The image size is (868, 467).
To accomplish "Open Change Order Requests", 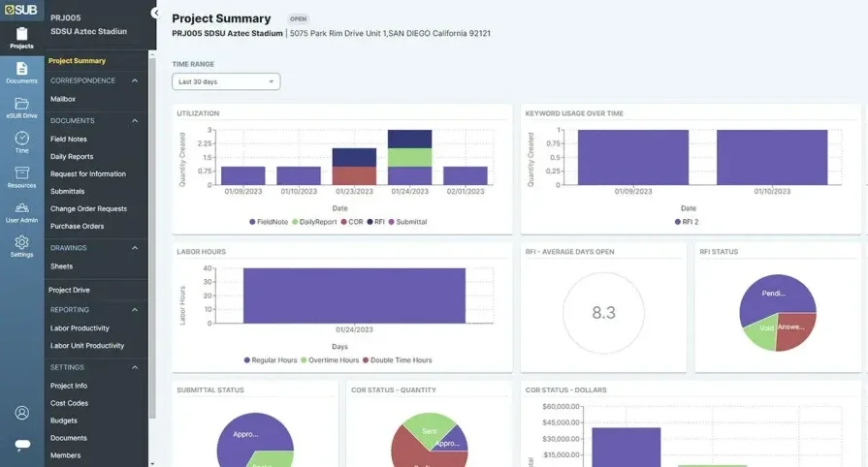I will 88,208.
